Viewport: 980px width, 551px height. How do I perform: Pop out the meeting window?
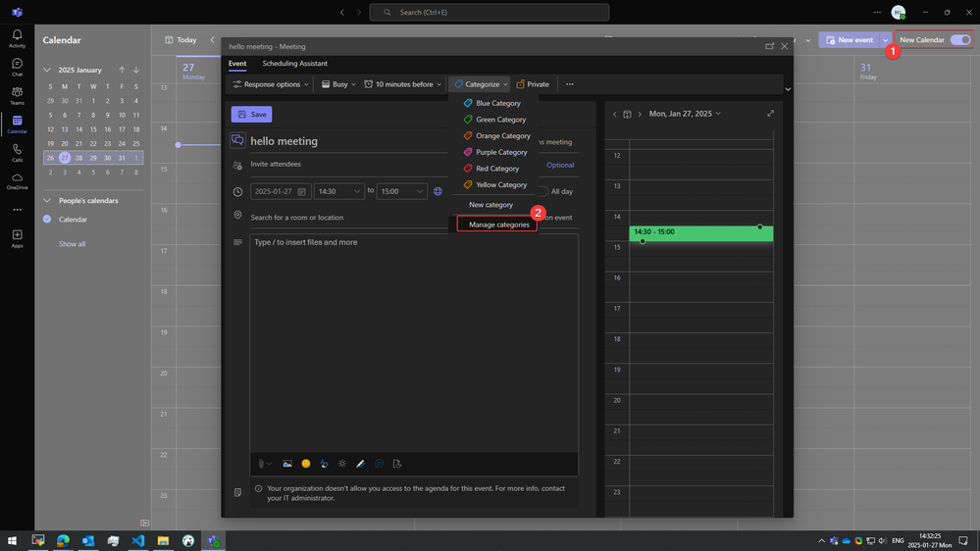(769, 46)
